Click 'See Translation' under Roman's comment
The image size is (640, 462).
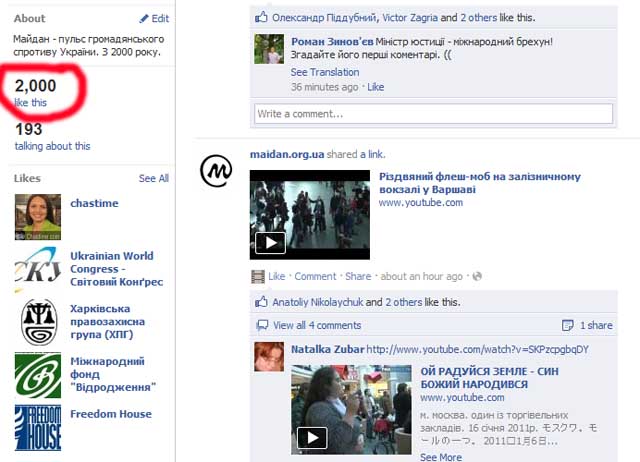(325, 73)
